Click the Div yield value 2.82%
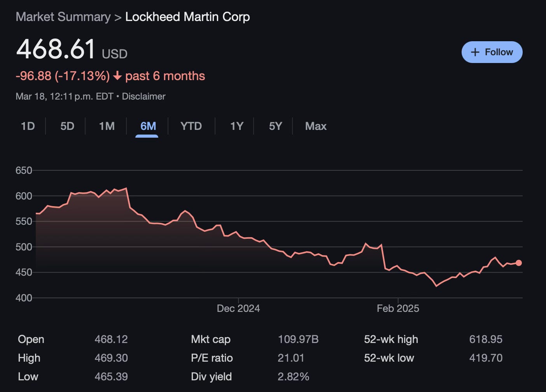The image size is (546, 392). click(294, 376)
